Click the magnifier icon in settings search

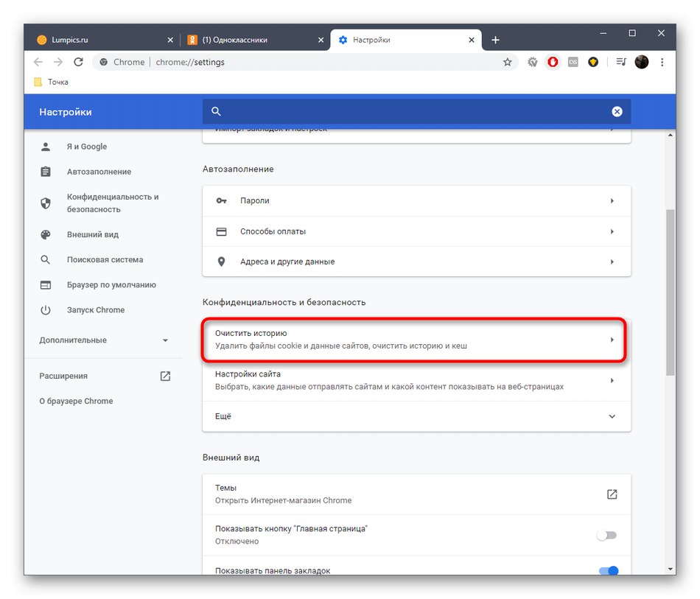(x=216, y=111)
